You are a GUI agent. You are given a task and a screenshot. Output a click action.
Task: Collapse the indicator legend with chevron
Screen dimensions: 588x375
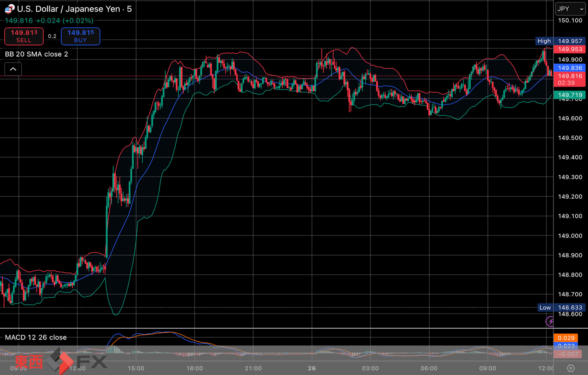13,69
